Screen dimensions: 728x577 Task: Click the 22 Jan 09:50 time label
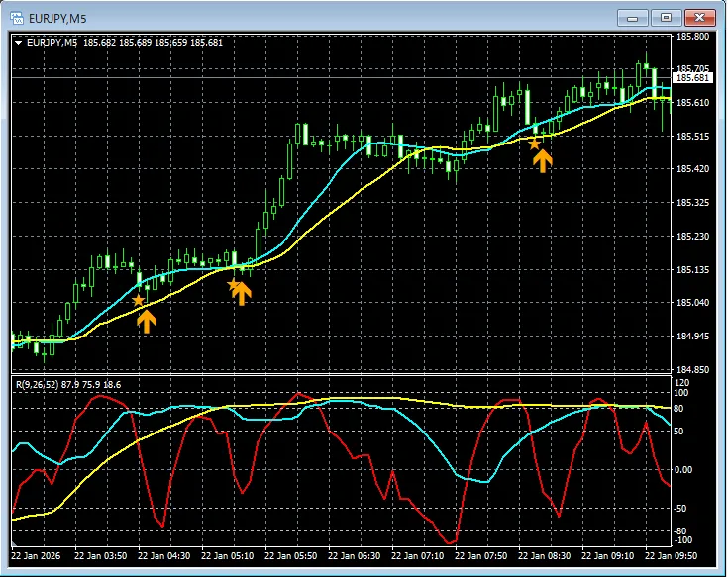click(672, 556)
